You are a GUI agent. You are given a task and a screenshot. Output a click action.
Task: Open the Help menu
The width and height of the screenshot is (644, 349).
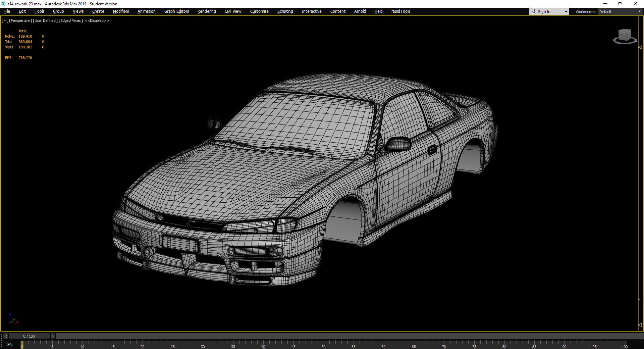[378, 11]
